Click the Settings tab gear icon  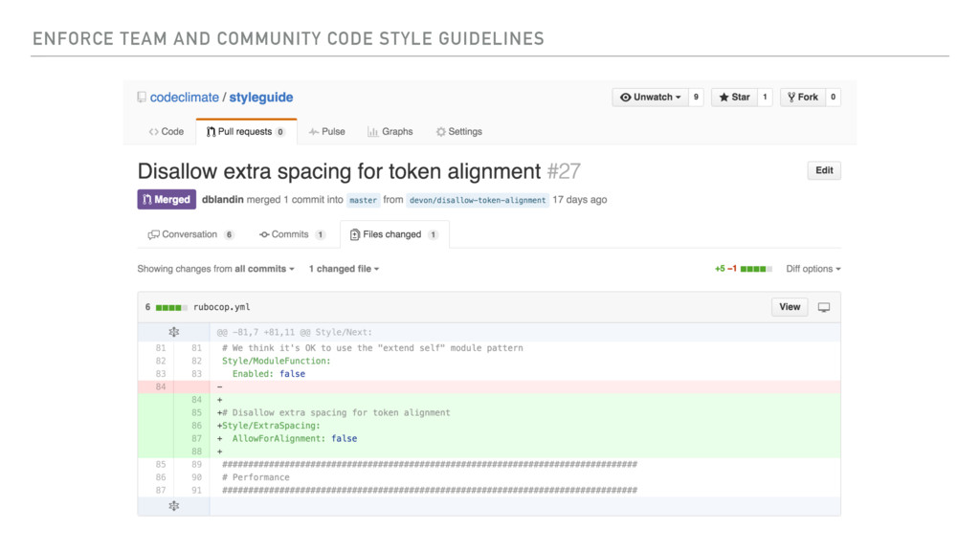[440, 132]
